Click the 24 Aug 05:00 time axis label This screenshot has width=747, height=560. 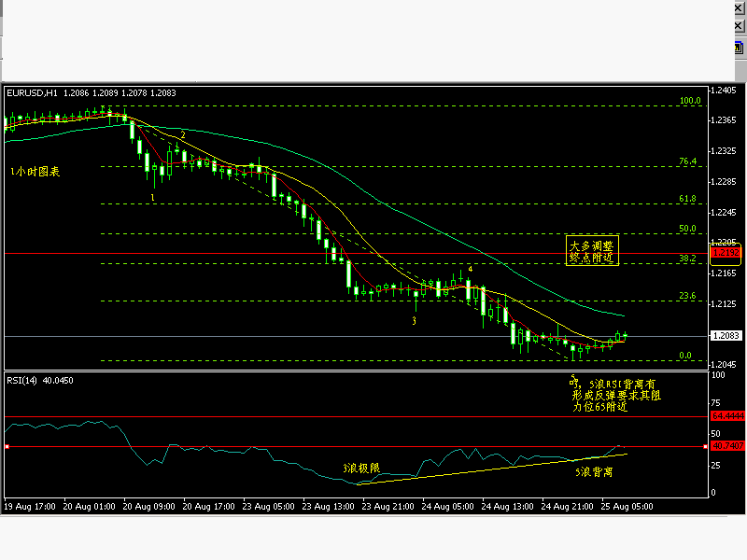[447, 507]
